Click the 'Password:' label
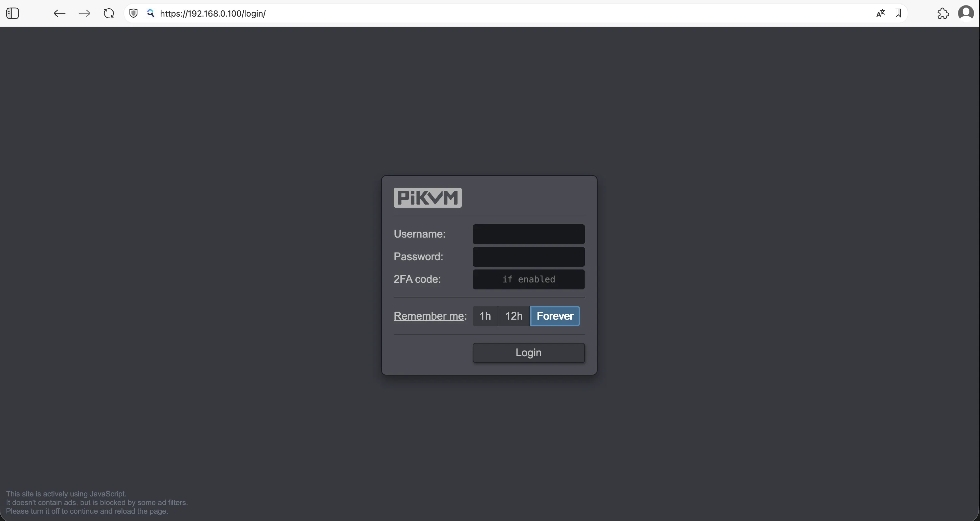980x521 pixels. coord(419,256)
